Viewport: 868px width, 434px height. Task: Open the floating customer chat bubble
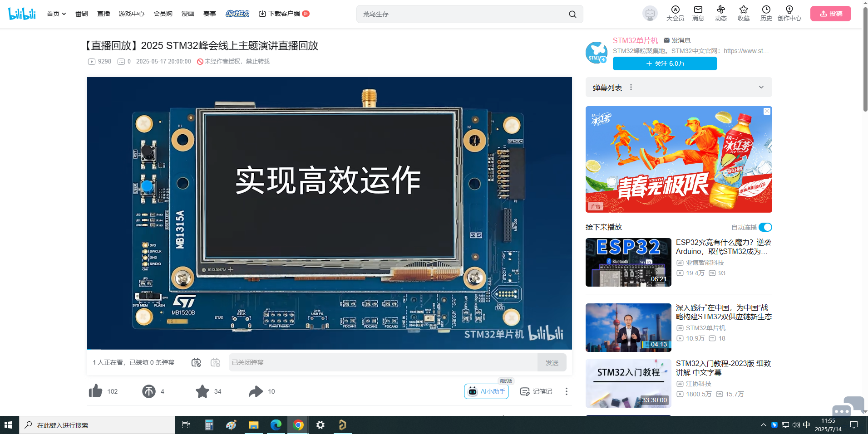(847, 406)
